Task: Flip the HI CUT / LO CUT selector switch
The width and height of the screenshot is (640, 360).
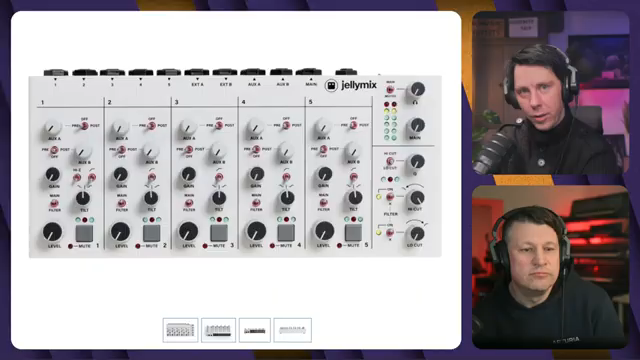Action: pos(390,161)
